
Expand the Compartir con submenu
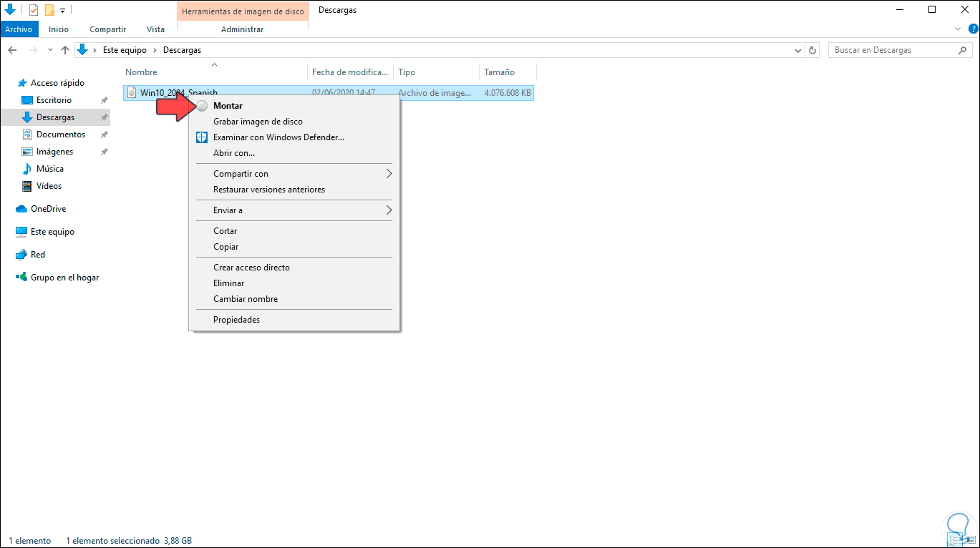294,174
